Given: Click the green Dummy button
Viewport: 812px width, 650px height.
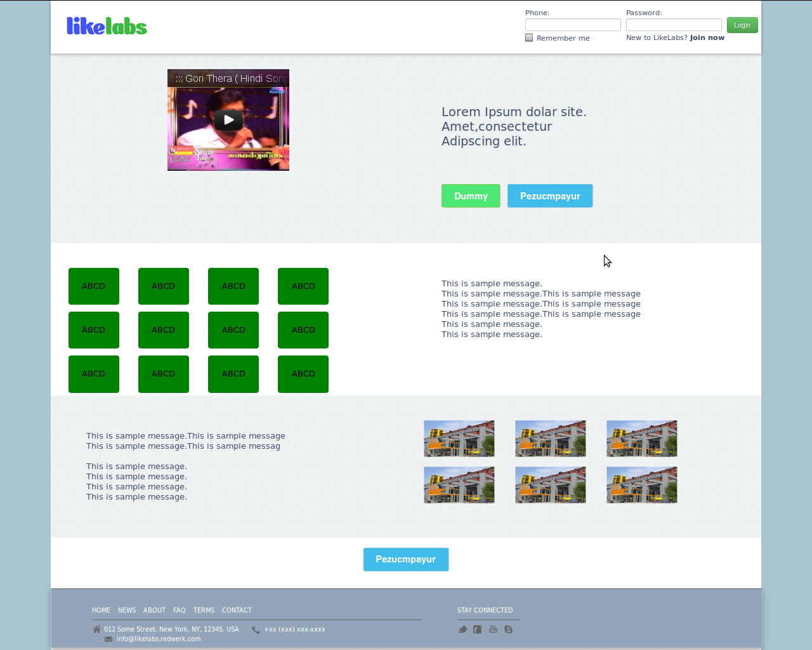Looking at the screenshot, I should coord(471,196).
